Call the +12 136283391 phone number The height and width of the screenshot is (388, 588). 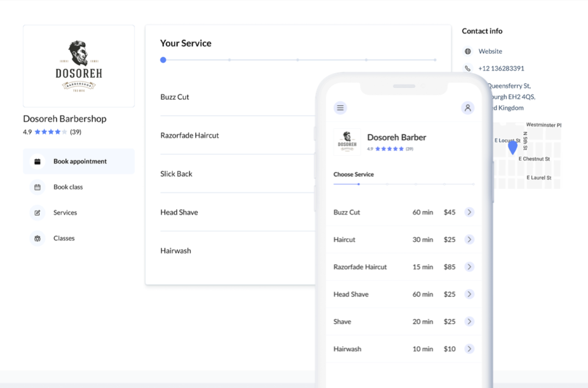pos(501,69)
